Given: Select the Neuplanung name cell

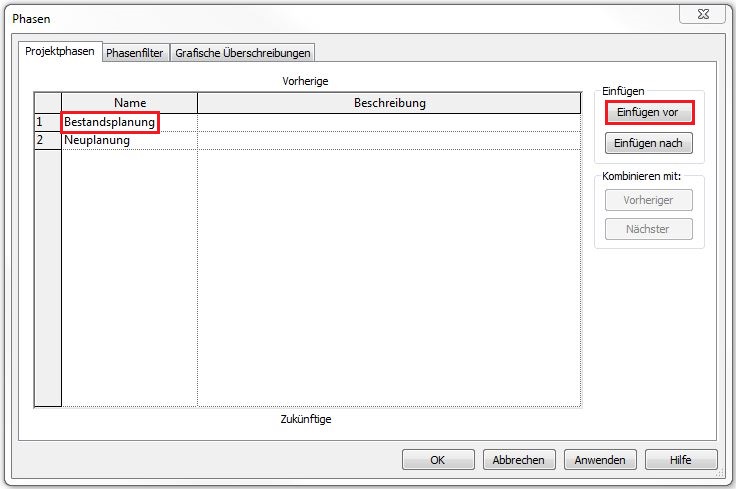Looking at the screenshot, I should click(97, 141).
